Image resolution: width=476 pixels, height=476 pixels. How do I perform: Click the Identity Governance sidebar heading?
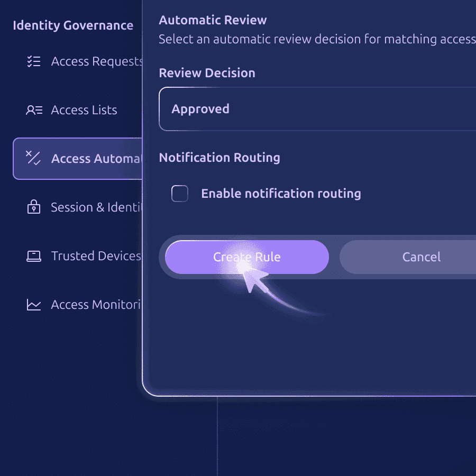click(73, 25)
